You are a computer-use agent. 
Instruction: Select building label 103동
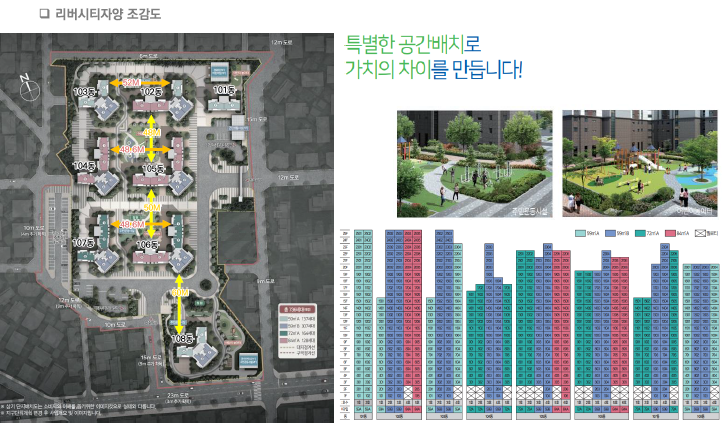pyautogui.click(x=84, y=92)
